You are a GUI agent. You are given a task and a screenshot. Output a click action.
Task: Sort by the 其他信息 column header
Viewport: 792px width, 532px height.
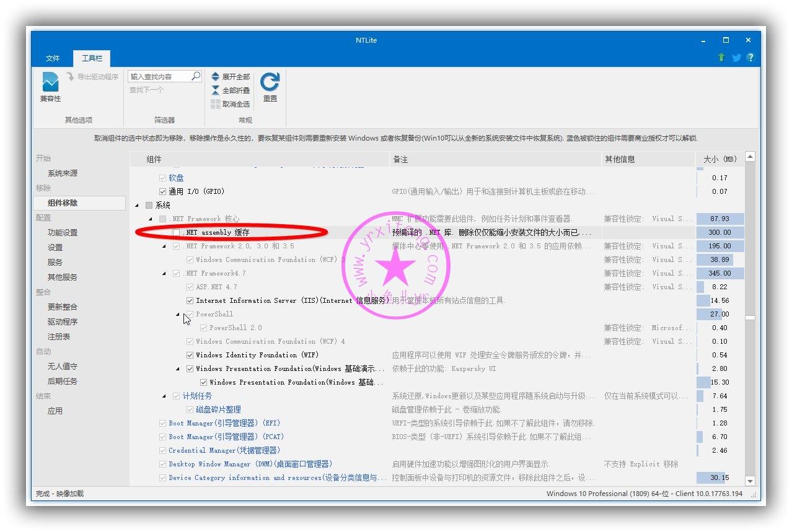point(648,159)
